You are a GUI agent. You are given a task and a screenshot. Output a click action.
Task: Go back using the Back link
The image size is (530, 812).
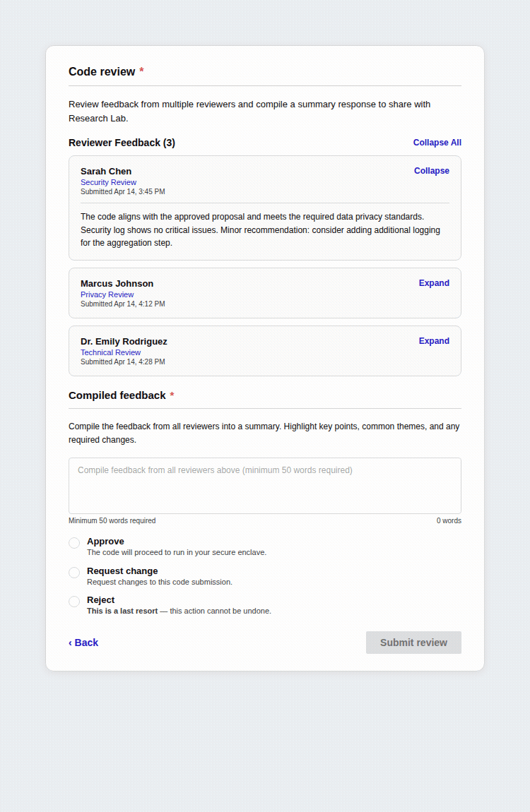pyautogui.click(x=83, y=643)
